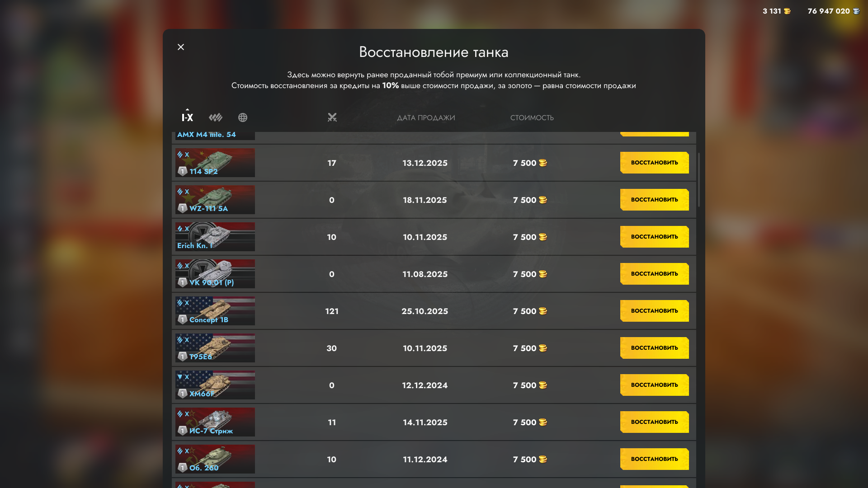Select the ИС-7 Стриж tank thumbnail
Image resolution: width=868 pixels, height=488 pixels.
click(x=215, y=422)
